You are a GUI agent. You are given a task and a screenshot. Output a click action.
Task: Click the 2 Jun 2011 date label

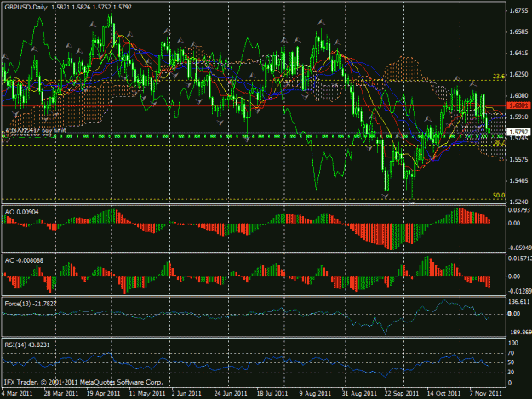tap(186, 394)
